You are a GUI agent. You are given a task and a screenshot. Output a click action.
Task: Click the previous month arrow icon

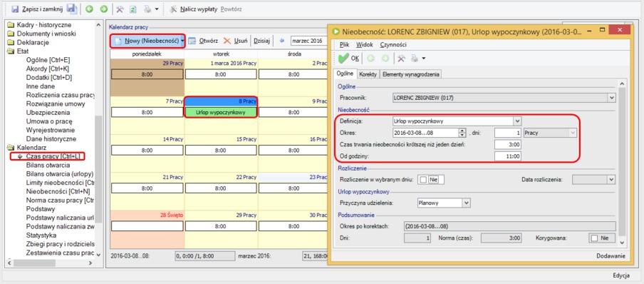(282, 41)
